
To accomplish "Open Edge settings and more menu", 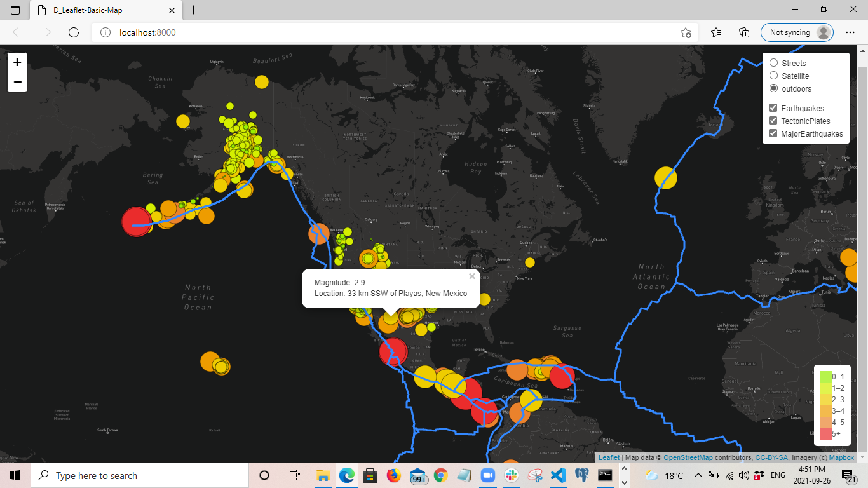I will pyautogui.click(x=850, y=32).
